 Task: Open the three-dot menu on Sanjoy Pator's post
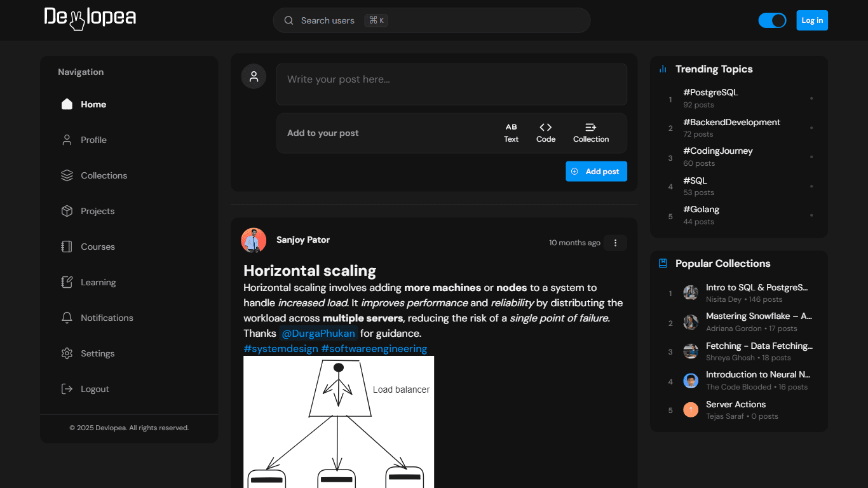click(x=615, y=243)
